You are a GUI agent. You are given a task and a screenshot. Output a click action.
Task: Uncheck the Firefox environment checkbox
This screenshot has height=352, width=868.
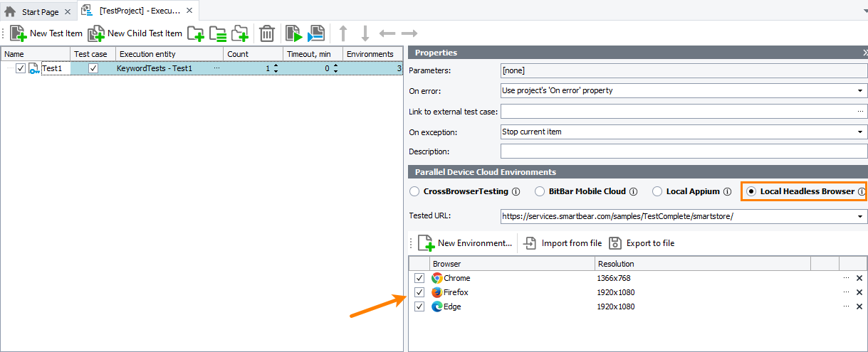click(419, 292)
